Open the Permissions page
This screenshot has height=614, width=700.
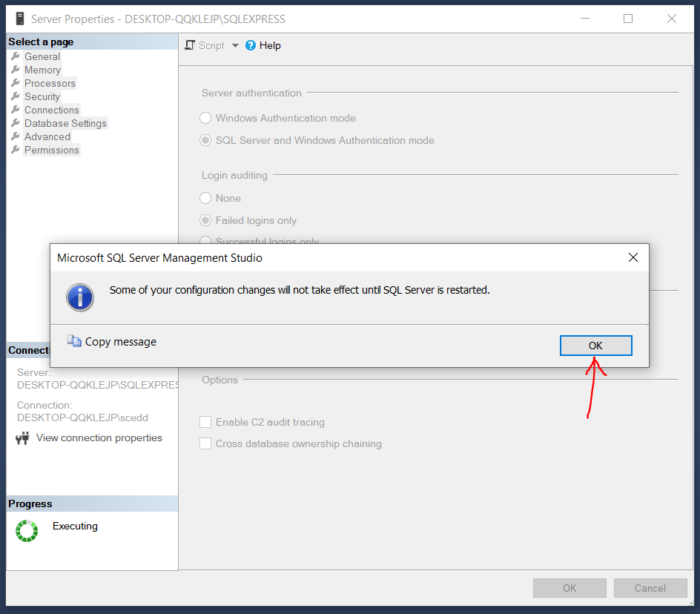click(x=51, y=150)
